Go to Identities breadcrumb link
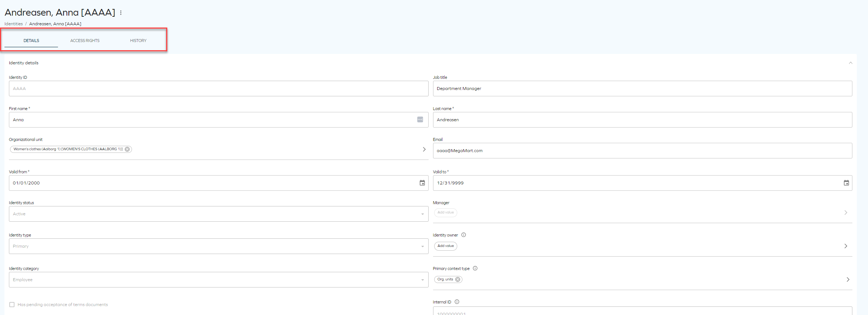 (x=13, y=24)
